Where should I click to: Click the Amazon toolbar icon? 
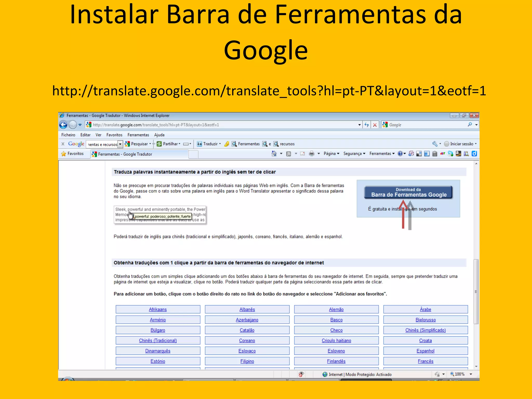458,154
